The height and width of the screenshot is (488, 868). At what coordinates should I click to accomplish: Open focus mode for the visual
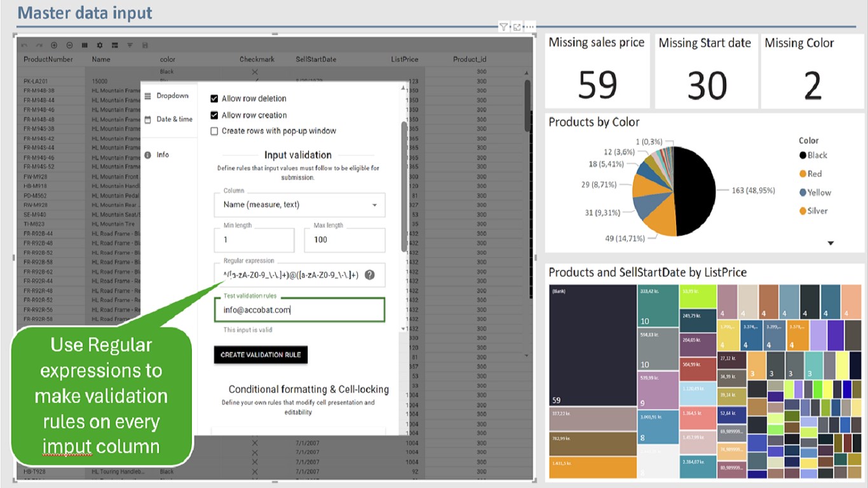click(x=517, y=27)
